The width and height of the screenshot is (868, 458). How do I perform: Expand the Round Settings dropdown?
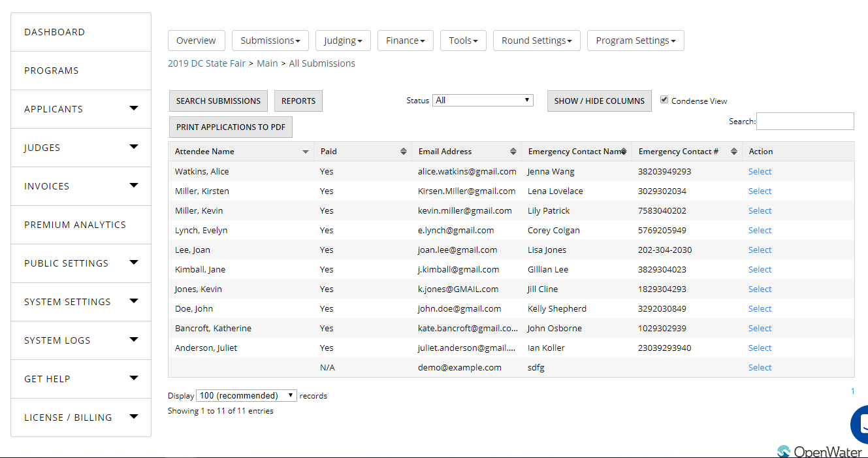click(537, 41)
